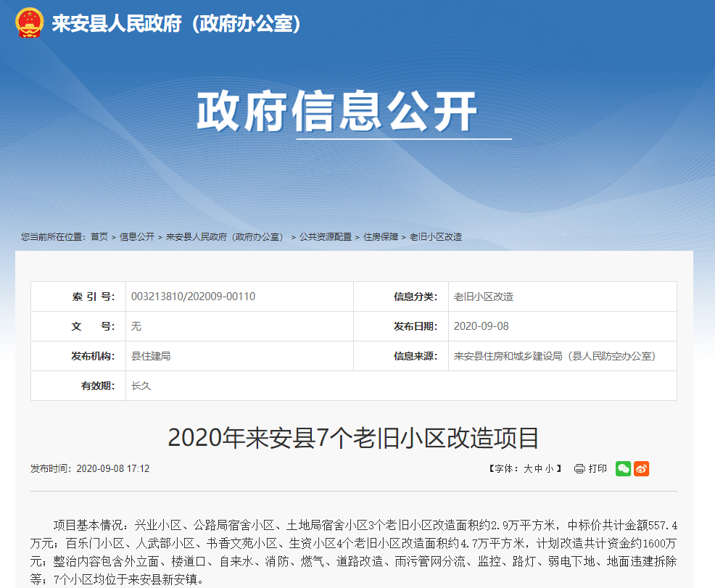Share article via WeChat icon
This screenshot has width=715, height=588.
coord(623,468)
